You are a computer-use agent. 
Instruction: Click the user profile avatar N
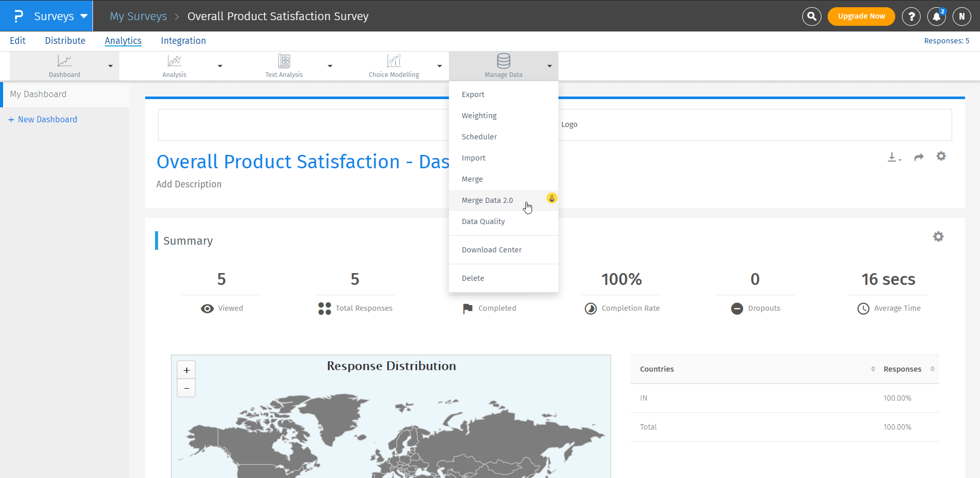(x=961, y=17)
